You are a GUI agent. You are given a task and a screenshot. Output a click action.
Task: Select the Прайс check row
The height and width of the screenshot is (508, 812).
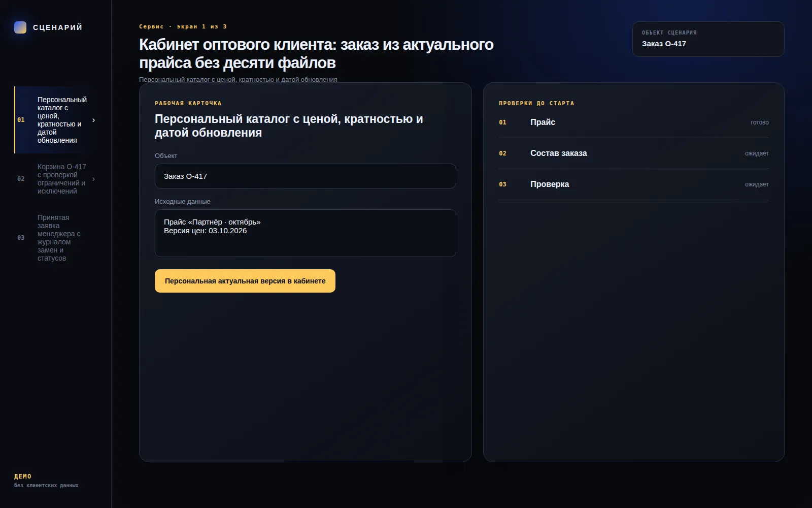tap(633, 122)
